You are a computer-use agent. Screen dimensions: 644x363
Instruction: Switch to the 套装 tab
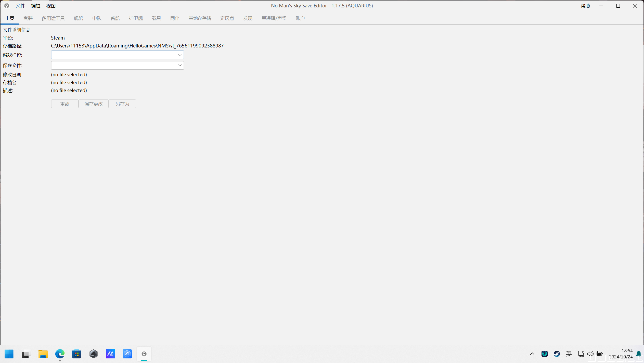pos(28,18)
